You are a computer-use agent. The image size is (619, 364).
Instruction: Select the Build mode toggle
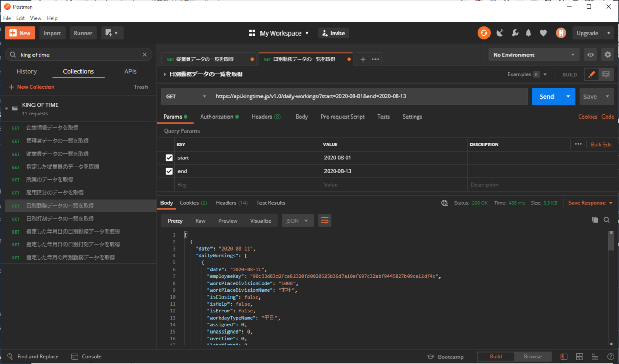[496, 357]
